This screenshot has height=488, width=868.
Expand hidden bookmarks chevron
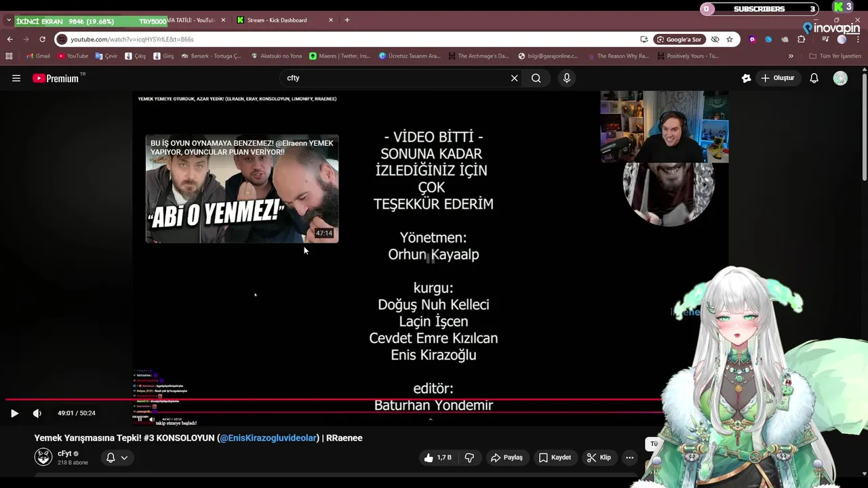pos(791,56)
